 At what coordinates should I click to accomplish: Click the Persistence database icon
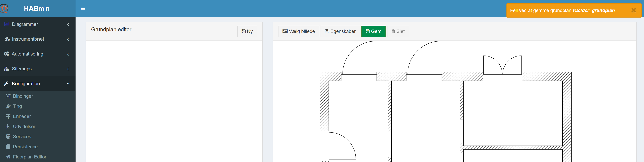[x=8, y=147]
